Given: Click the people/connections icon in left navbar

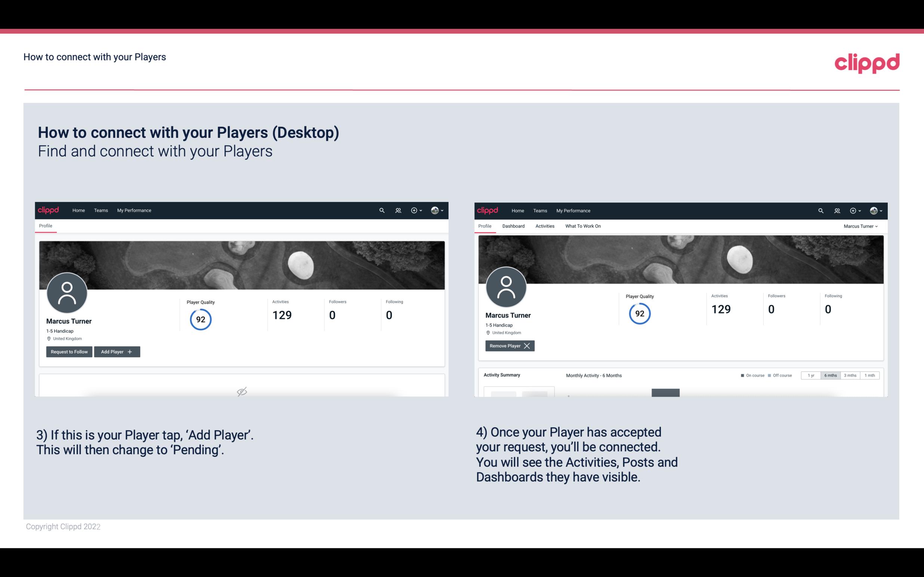Looking at the screenshot, I should (x=397, y=210).
